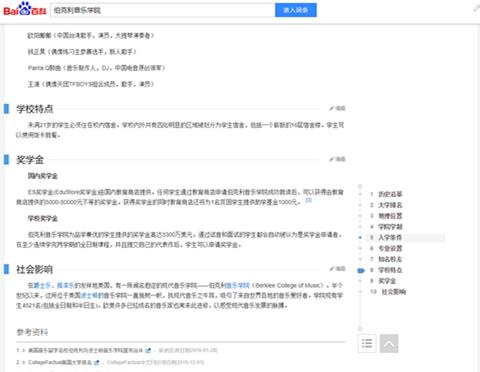The width and height of the screenshot is (480, 372).
Task: Open the 爵士乐 link in 社会影响 paragraph
Action: click(42, 285)
